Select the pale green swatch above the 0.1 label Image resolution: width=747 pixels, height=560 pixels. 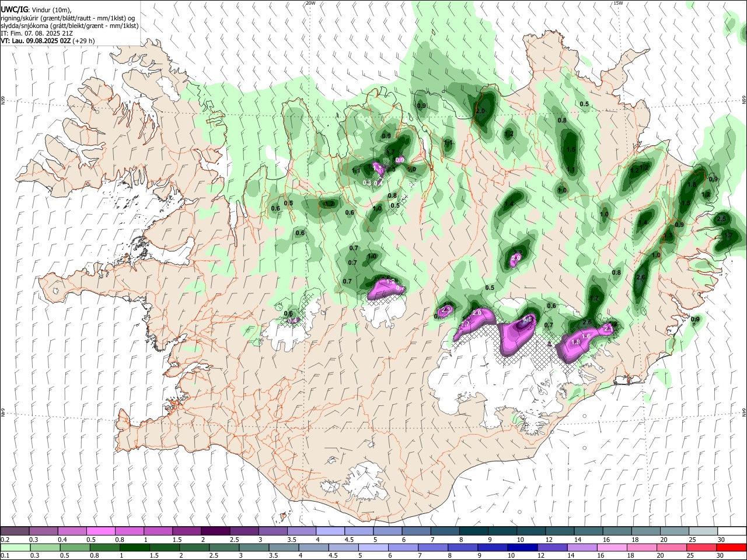(x=15, y=547)
